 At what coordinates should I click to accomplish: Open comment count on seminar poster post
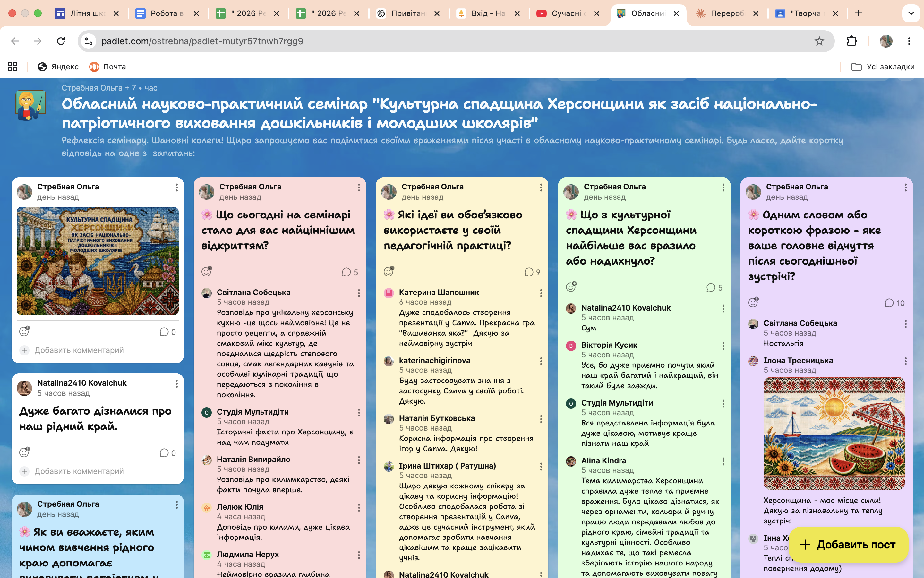tap(167, 332)
